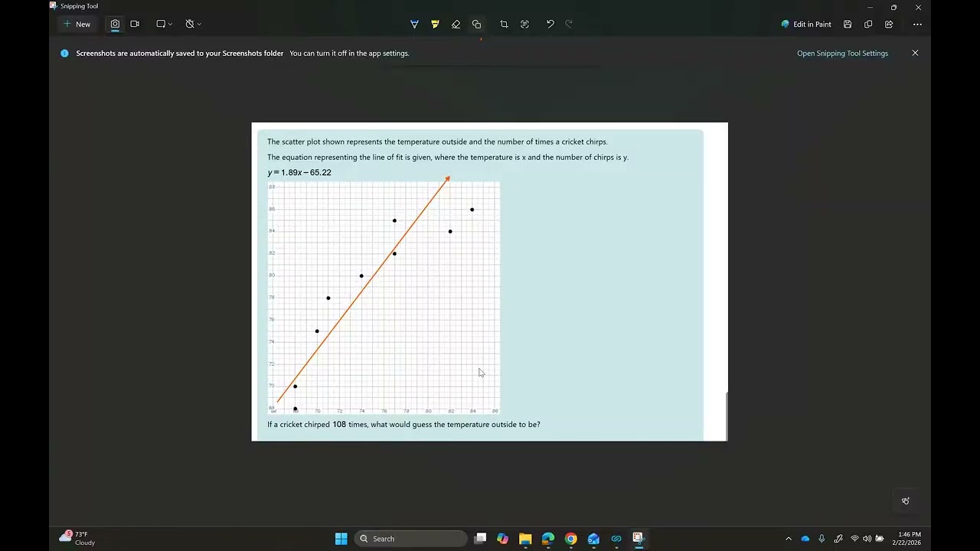
Task: Undo the last edit
Action: 550,24
